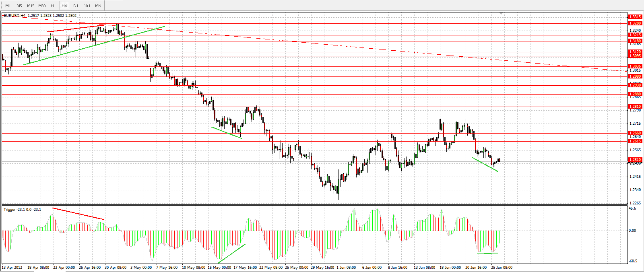Change chart period to D1 daily
Image resolution: width=644 pixels, height=272 pixels.
pos(76,6)
